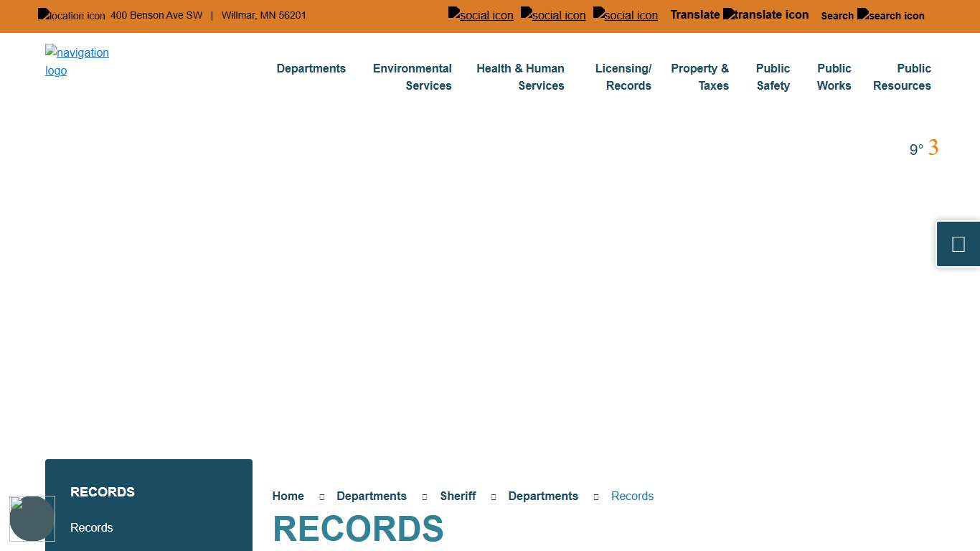Click the Sheriff breadcrumb link

point(458,496)
